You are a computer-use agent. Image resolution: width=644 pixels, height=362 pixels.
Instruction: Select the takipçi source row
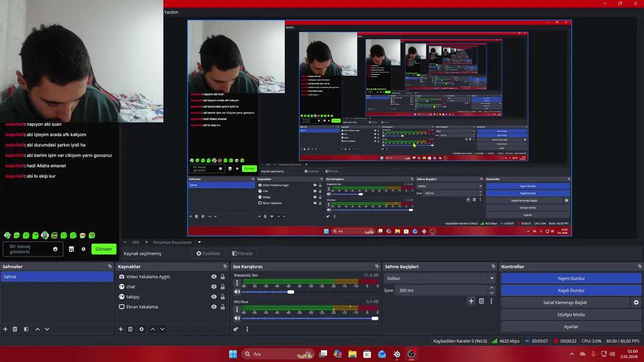171,297
